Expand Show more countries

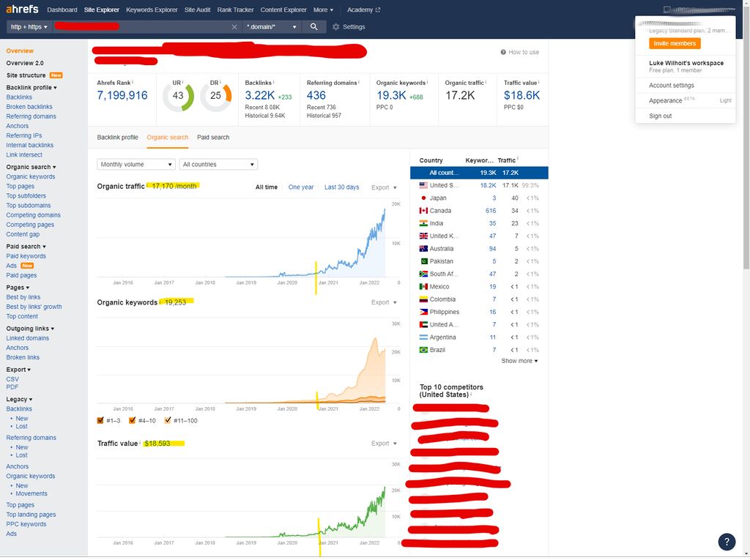(x=519, y=361)
